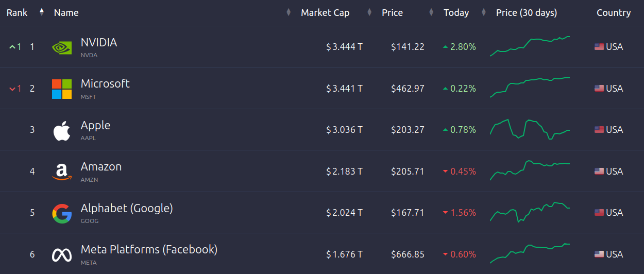Click the USA flag in NVIDIA row
Screen dimensions: 644x274
click(x=599, y=47)
